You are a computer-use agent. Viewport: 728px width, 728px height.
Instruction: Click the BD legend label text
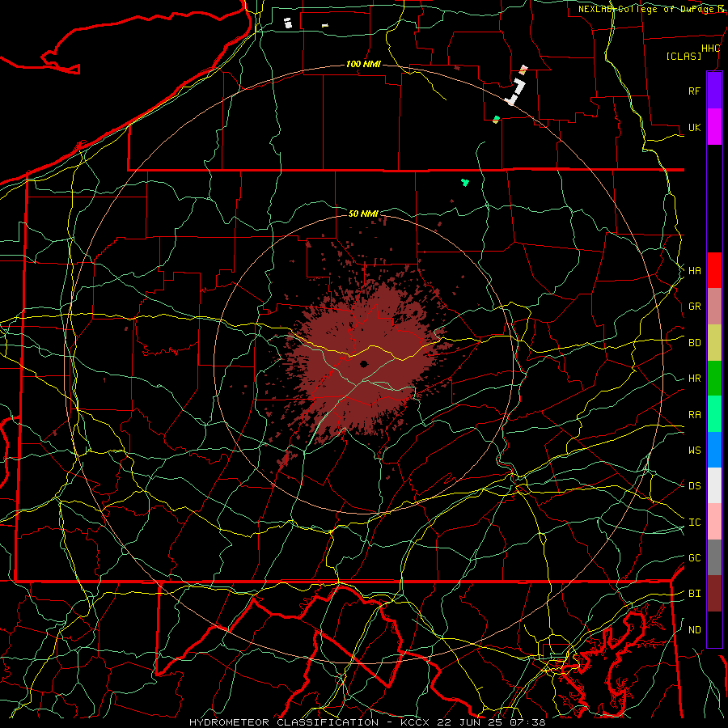click(694, 343)
